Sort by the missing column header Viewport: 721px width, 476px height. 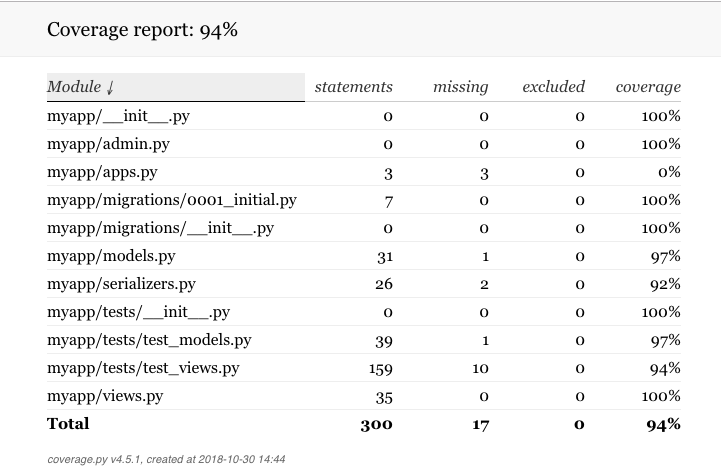(460, 87)
